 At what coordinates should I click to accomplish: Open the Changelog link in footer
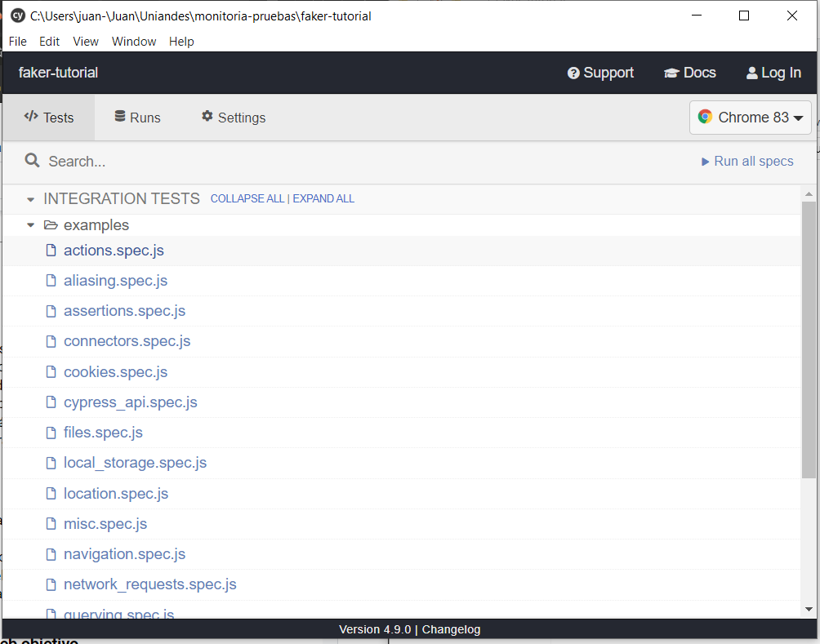coord(451,629)
